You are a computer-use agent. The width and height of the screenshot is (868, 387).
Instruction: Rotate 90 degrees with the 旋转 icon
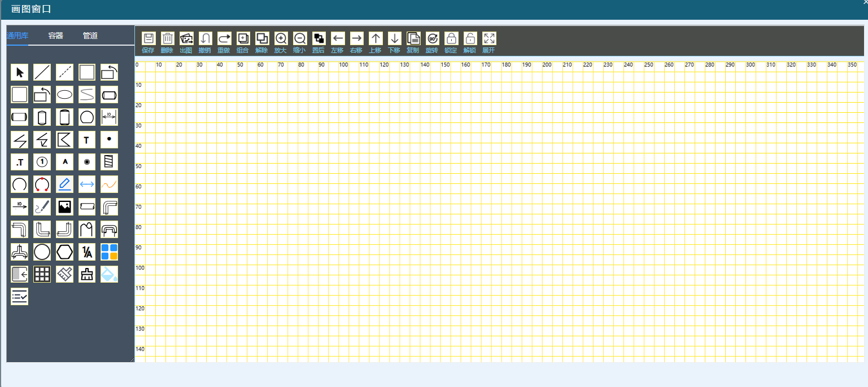click(433, 38)
